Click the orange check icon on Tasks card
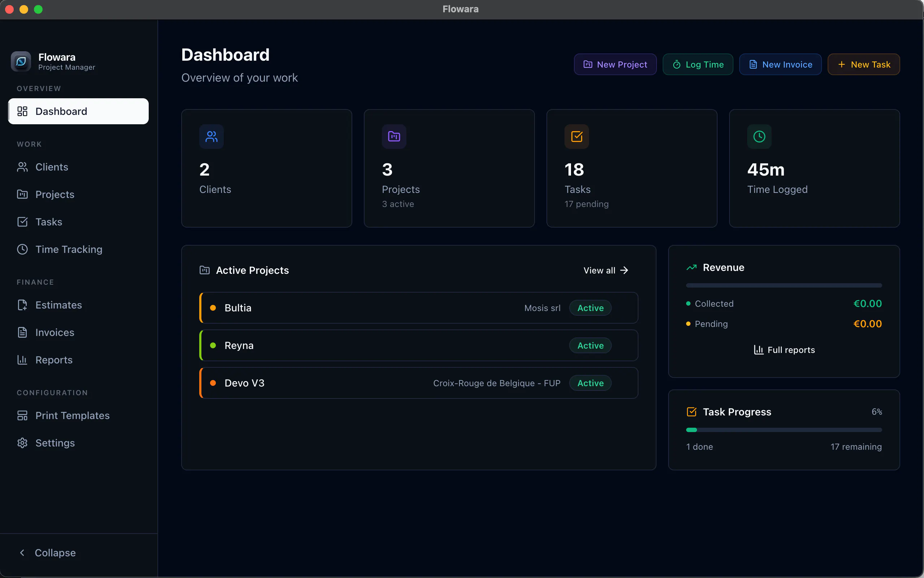 (576, 137)
